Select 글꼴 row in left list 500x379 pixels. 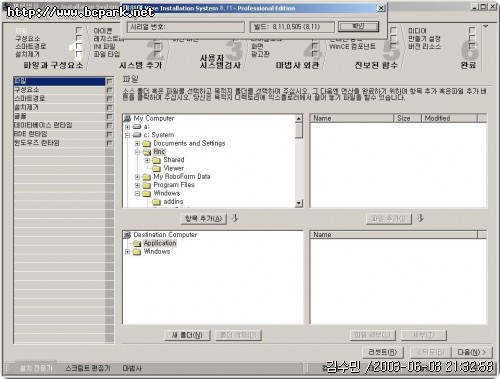(x=59, y=116)
